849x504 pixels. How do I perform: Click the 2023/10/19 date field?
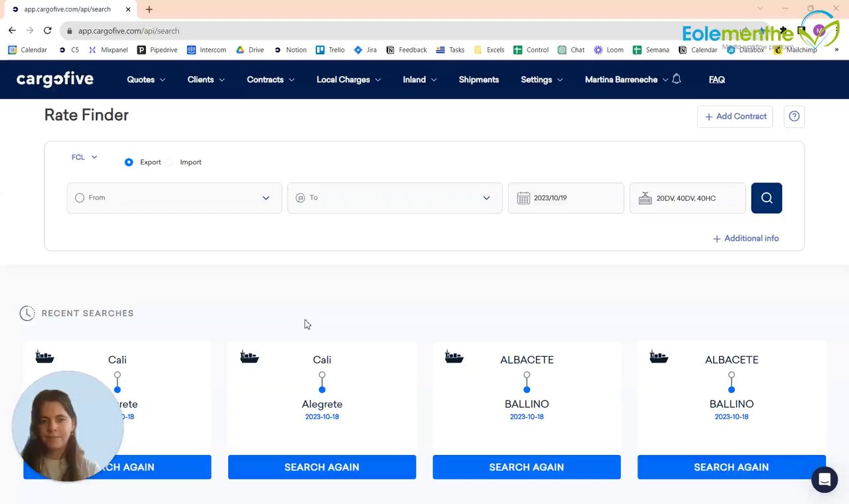point(566,198)
